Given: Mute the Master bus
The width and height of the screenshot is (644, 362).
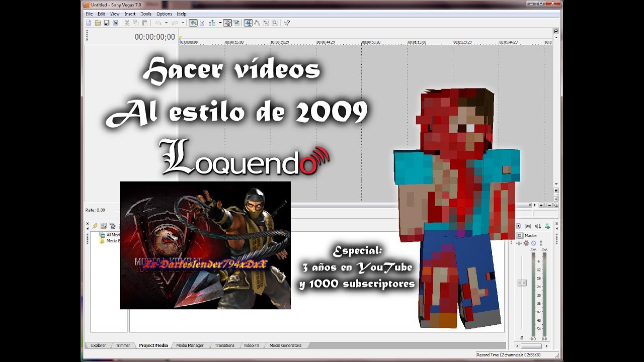Looking at the screenshot, I should (533, 243).
